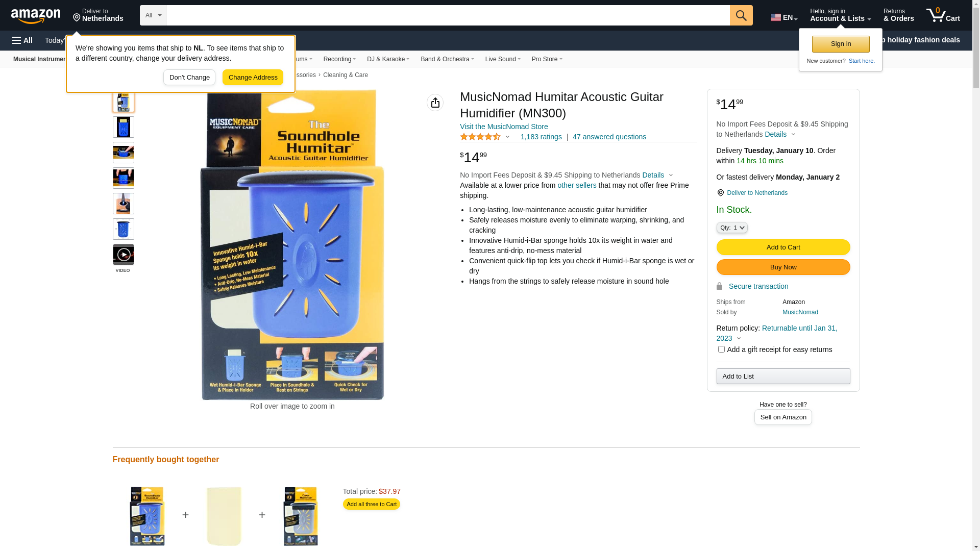The width and height of the screenshot is (980, 551).
Task: Play the product video thumbnail
Action: (124, 255)
